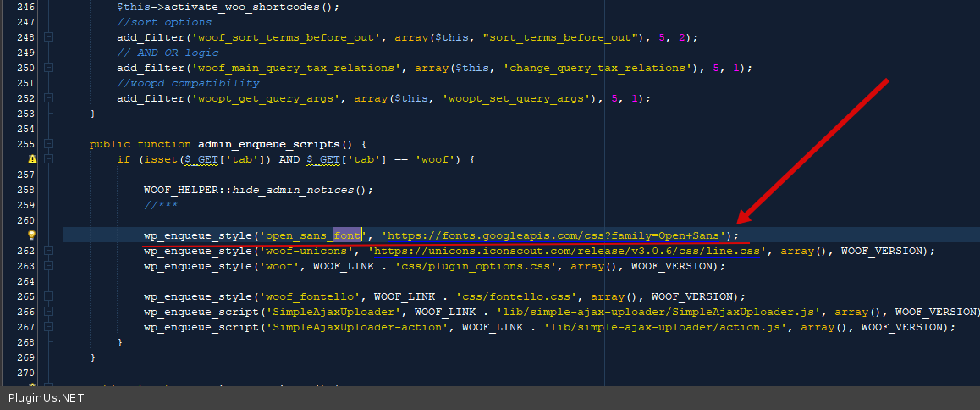Collapse the if isset $_GET block fold marker

49,159
